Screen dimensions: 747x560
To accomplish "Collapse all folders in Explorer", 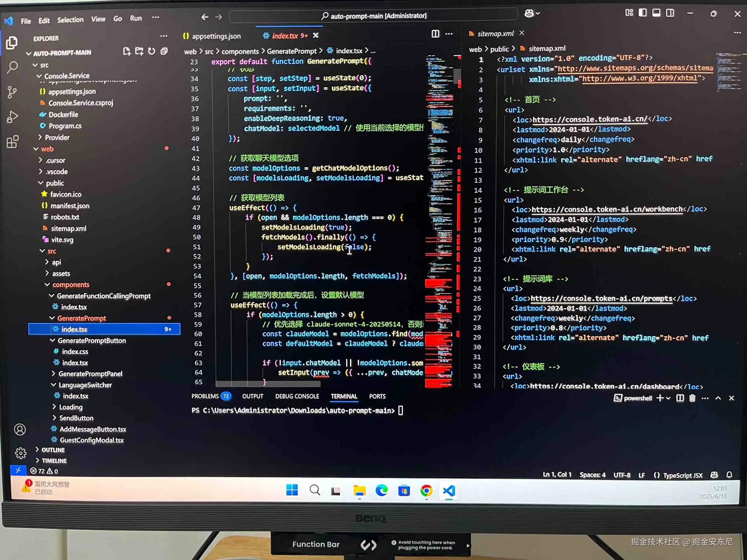I will pos(164,51).
